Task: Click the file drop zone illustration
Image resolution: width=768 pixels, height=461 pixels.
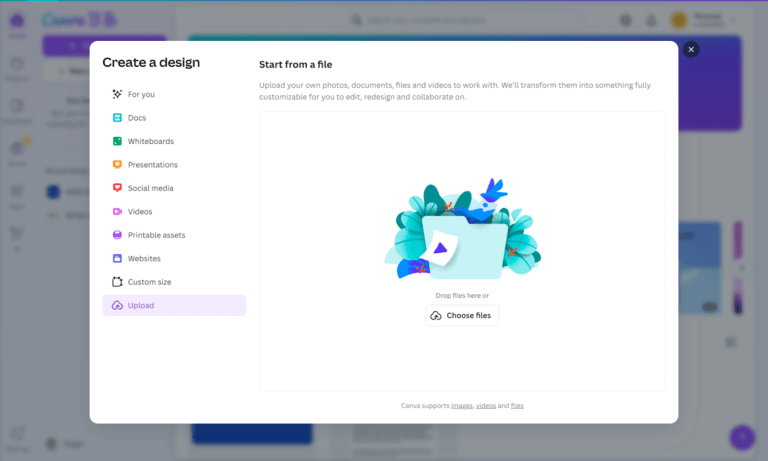Action: coord(462,232)
